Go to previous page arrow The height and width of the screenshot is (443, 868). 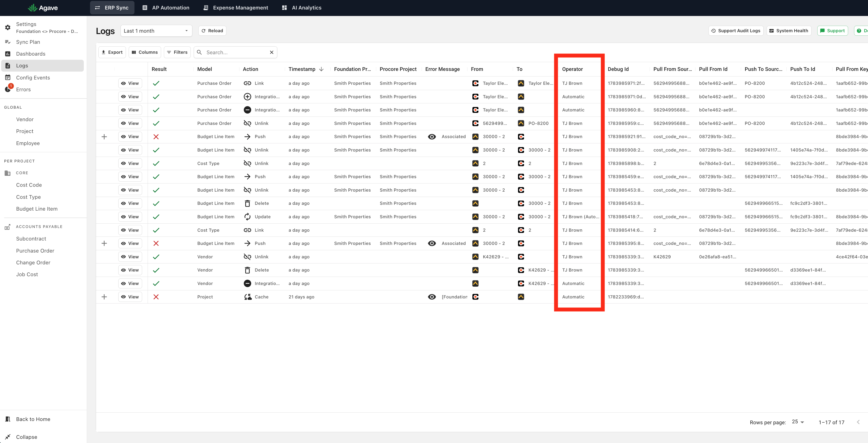(x=858, y=422)
